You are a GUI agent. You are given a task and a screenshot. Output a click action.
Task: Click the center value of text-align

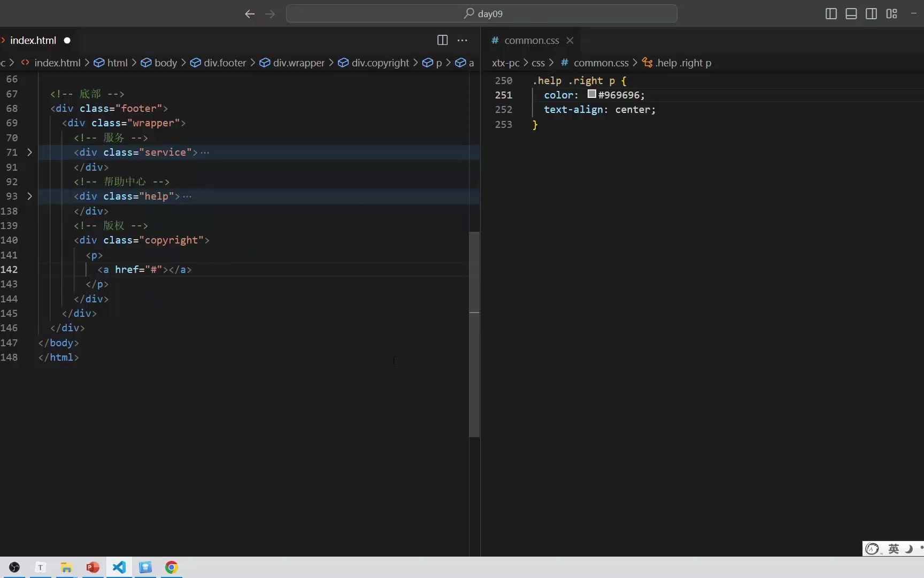[x=633, y=110]
